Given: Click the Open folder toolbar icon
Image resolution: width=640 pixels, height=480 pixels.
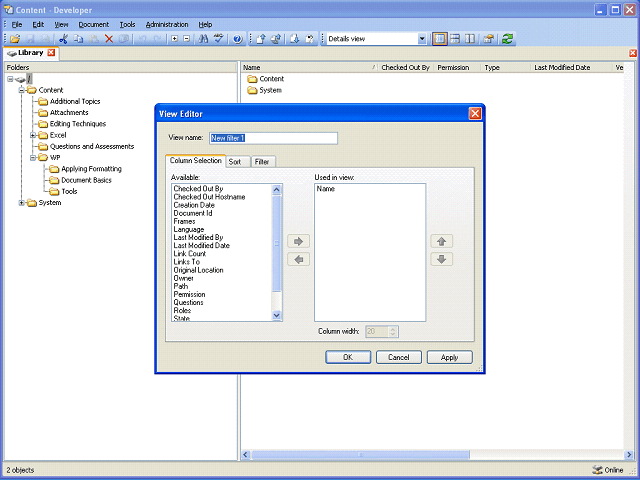Looking at the screenshot, I should (x=15, y=39).
